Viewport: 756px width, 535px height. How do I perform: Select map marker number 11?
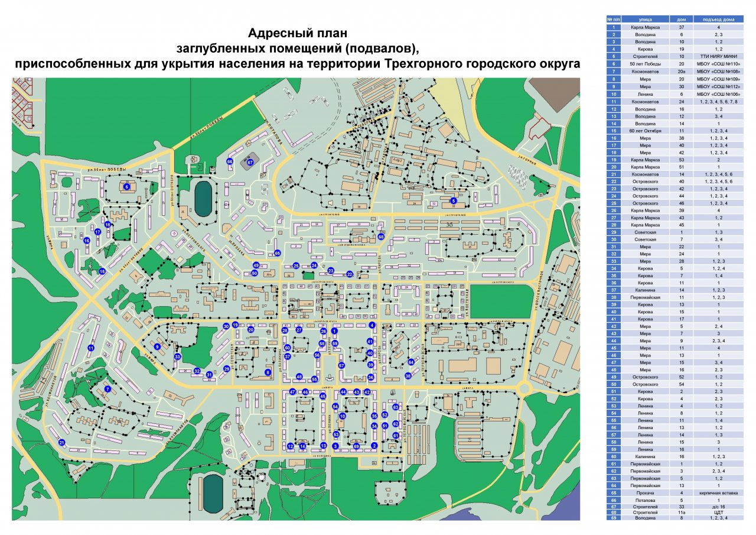(x=91, y=348)
